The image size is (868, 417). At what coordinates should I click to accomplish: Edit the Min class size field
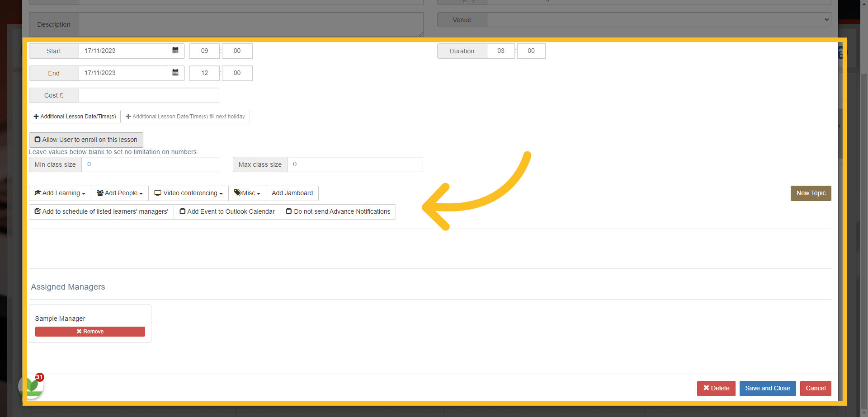(150, 164)
